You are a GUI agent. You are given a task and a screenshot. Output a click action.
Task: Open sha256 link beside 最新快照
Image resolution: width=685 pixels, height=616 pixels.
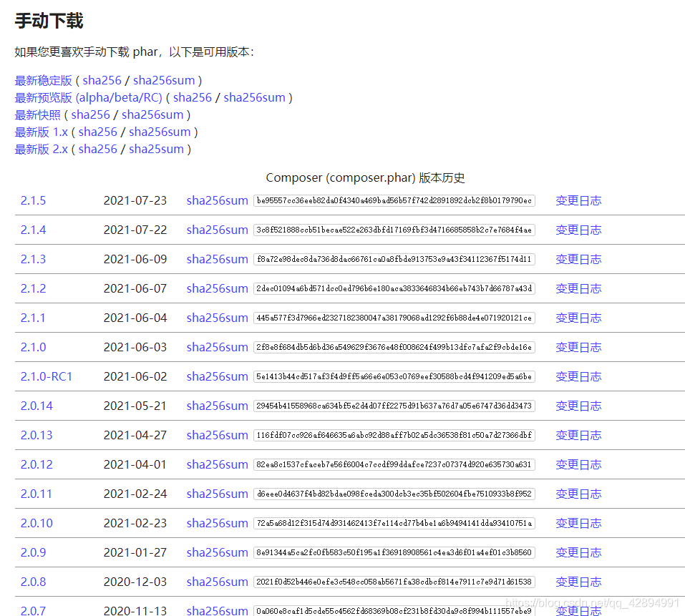[90, 114]
